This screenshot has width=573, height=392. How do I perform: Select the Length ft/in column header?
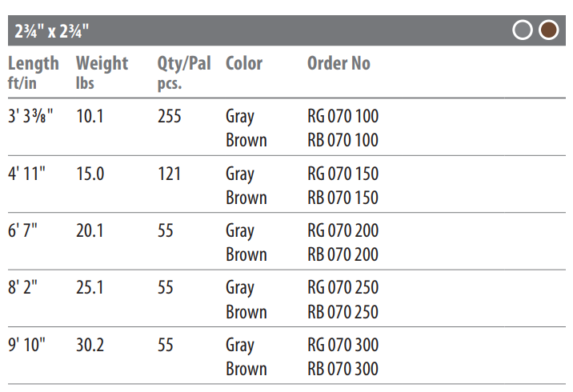pos(34,73)
